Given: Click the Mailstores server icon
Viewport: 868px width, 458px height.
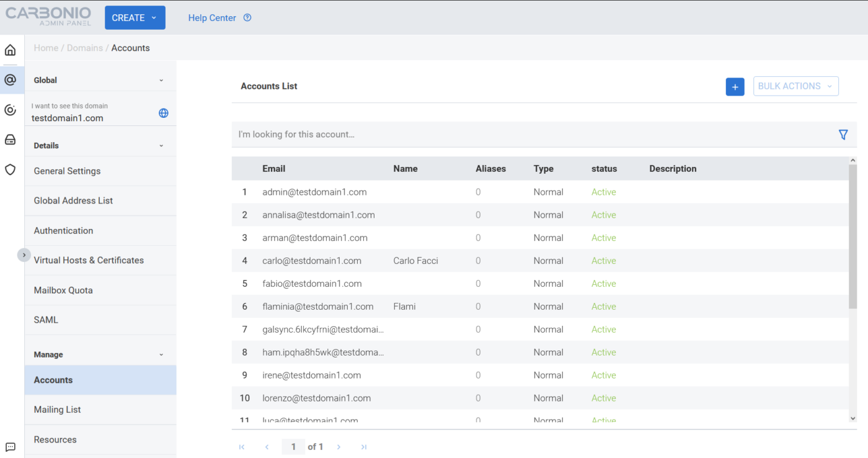Looking at the screenshot, I should pyautogui.click(x=10, y=140).
